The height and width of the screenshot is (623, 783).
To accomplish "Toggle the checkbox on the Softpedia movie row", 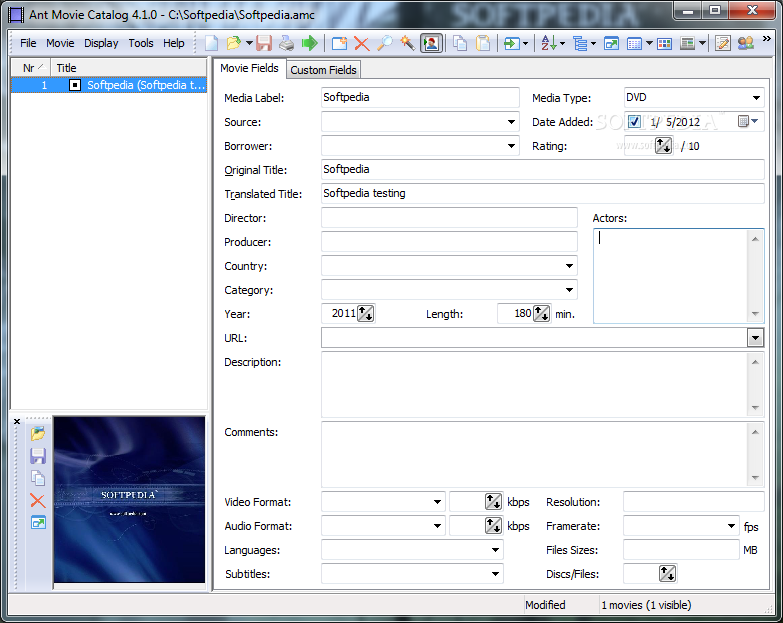I will coord(75,85).
